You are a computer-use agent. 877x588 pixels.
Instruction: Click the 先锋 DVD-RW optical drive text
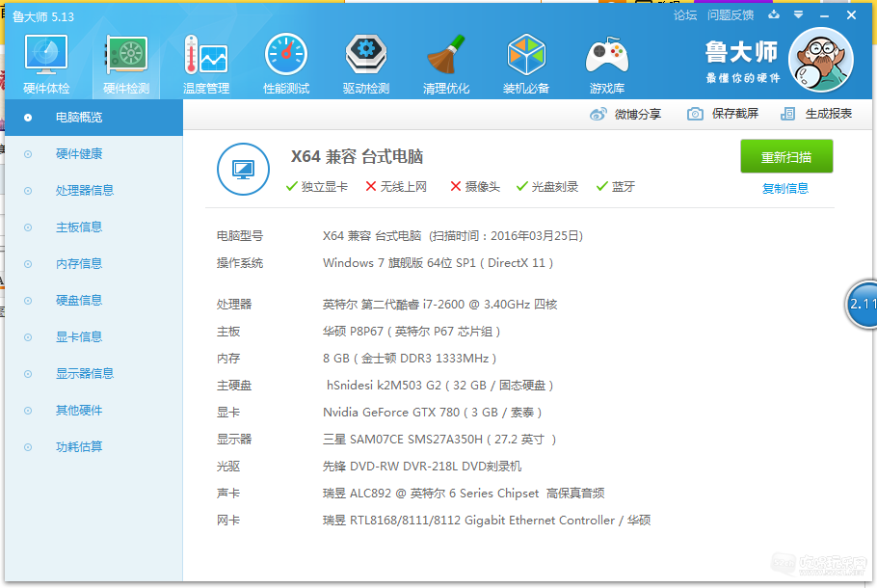click(422, 467)
